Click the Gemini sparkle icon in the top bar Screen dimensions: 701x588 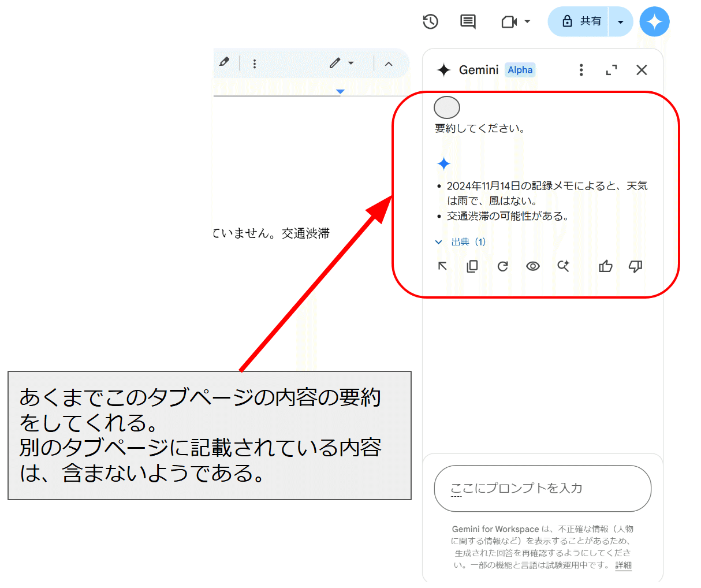click(x=654, y=21)
